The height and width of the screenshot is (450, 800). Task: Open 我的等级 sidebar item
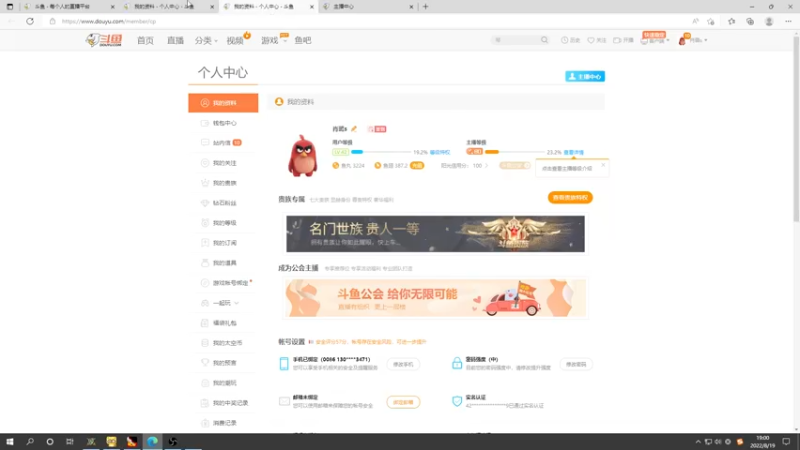point(223,223)
